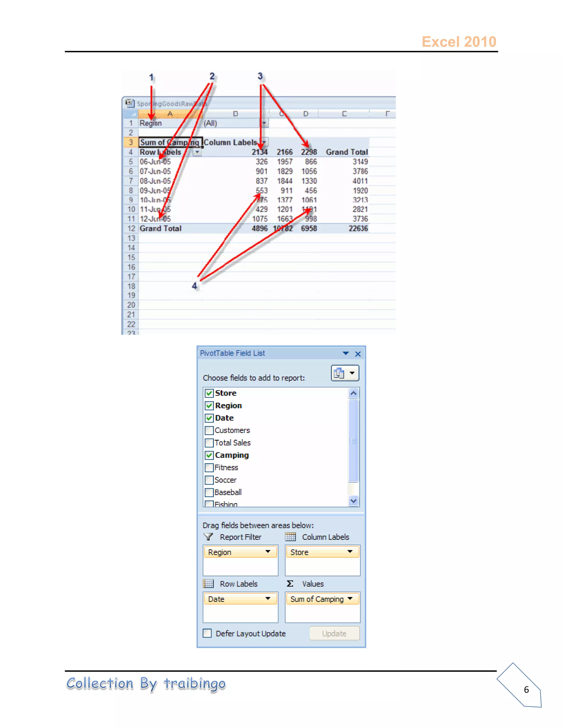Viewport: 563px width, 728px height.
Task: Select the Grand Total column header cell
Action: (x=344, y=152)
